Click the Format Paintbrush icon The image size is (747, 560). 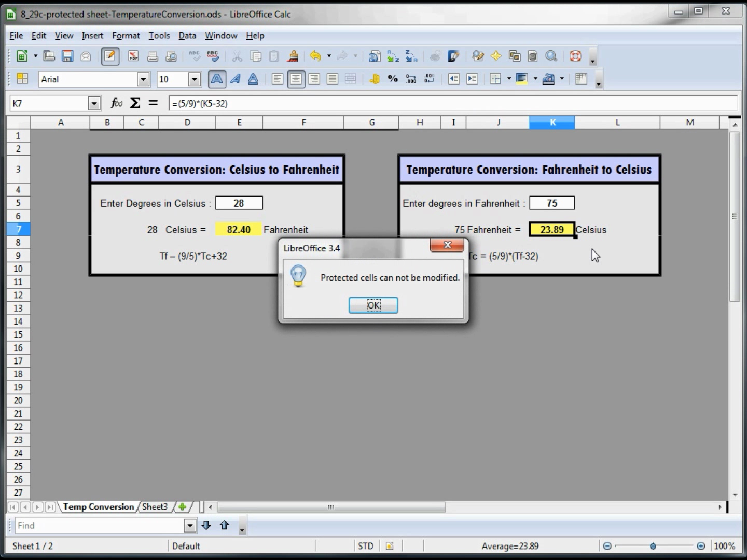[293, 57]
